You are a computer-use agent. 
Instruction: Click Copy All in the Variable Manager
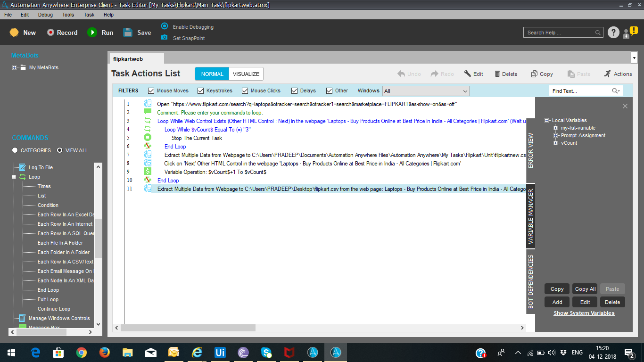(x=585, y=289)
